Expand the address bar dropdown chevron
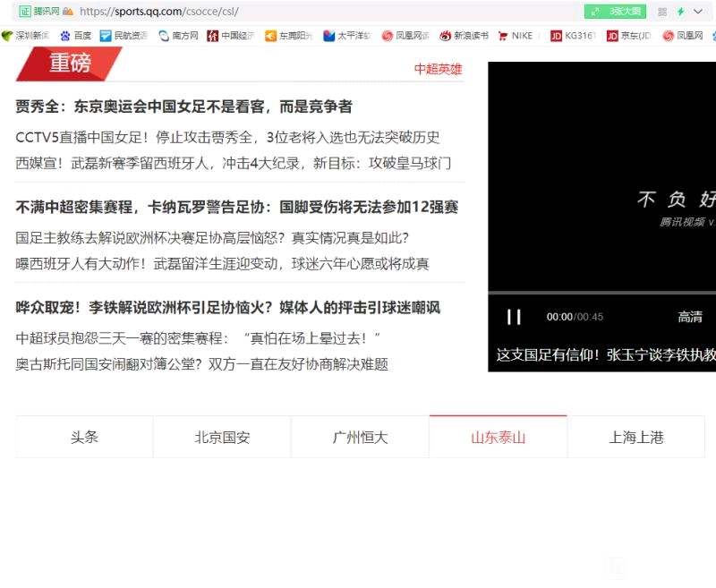The height and width of the screenshot is (588, 716). (x=698, y=12)
